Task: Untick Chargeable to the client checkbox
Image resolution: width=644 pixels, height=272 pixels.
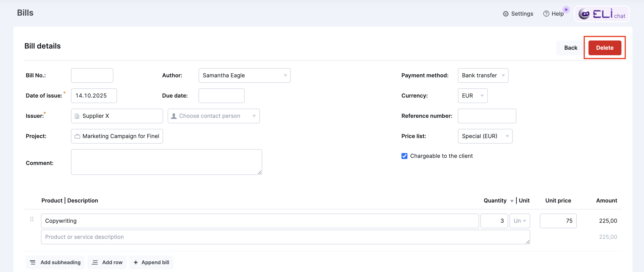Action: coord(404,156)
